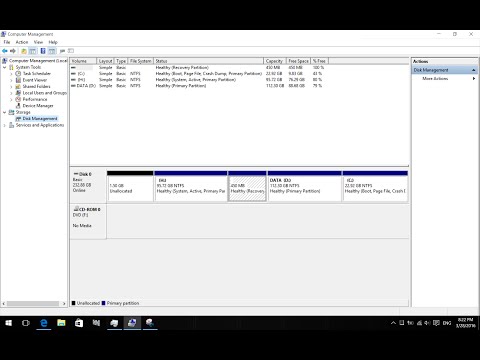Image resolution: width=480 pixels, height=360 pixels.
Task: Open the View menu
Action: tap(38, 42)
